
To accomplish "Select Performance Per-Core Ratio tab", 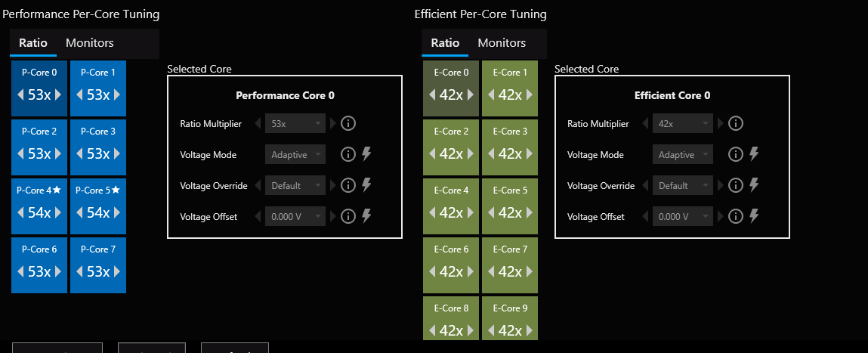I will point(33,42).
